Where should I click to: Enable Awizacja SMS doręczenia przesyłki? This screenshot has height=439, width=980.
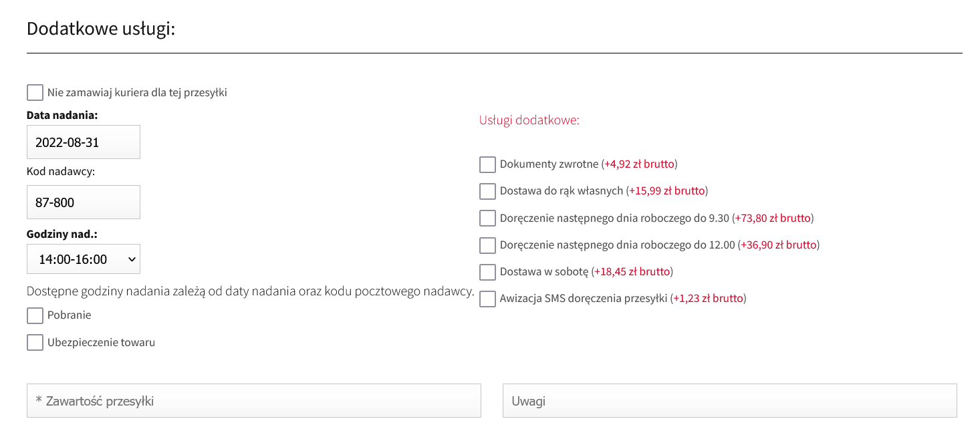pos(487,299)
